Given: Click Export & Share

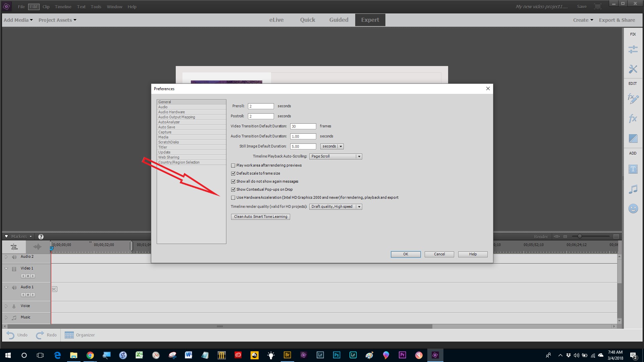Looking at the screenshot, I should [x=617, y=20].
